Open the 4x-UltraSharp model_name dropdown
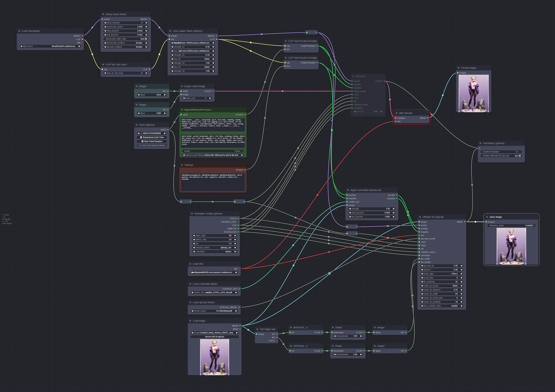 (214, 311)
